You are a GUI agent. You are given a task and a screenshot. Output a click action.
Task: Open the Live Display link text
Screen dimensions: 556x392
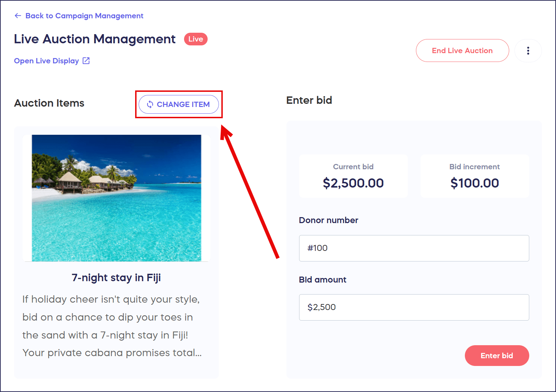[46, 61]
